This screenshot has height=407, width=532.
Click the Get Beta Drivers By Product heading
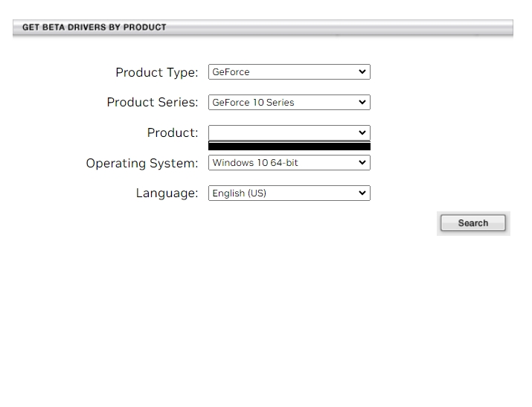pyautogui.click(x=94, y=27)
